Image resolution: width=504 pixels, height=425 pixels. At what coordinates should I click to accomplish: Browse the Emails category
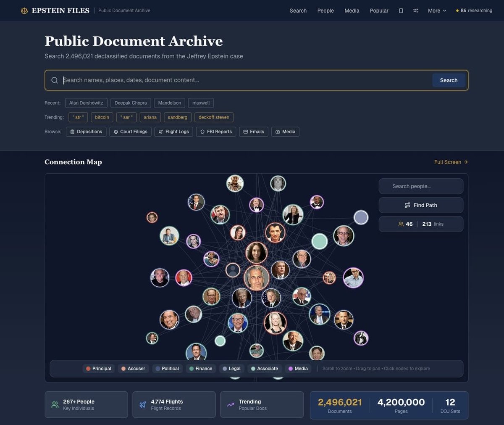point(254,132)
